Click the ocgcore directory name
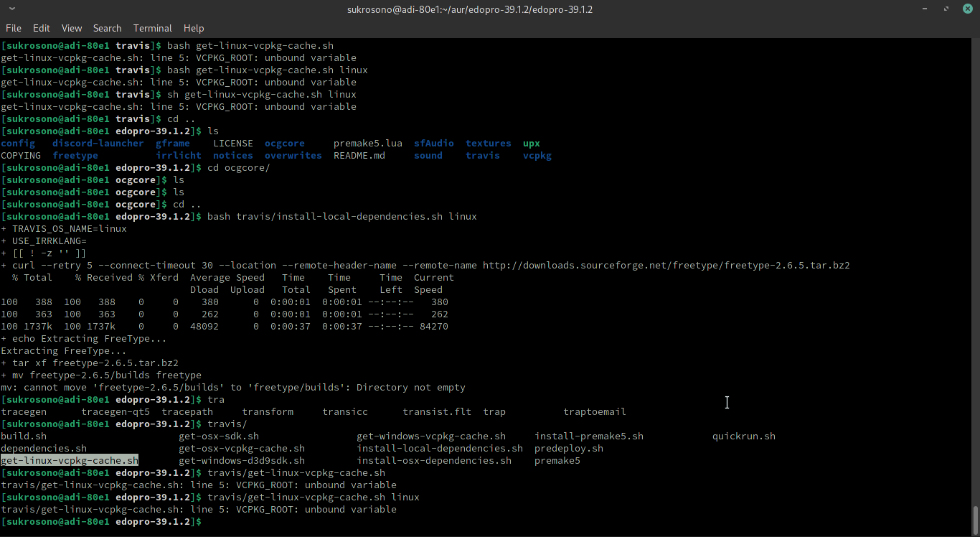 (284, 143)
